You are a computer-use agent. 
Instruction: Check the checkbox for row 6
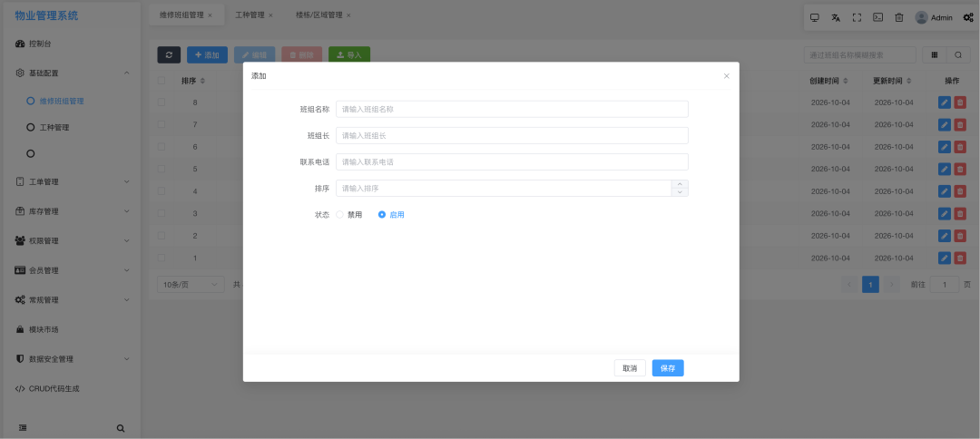[162, 147]
